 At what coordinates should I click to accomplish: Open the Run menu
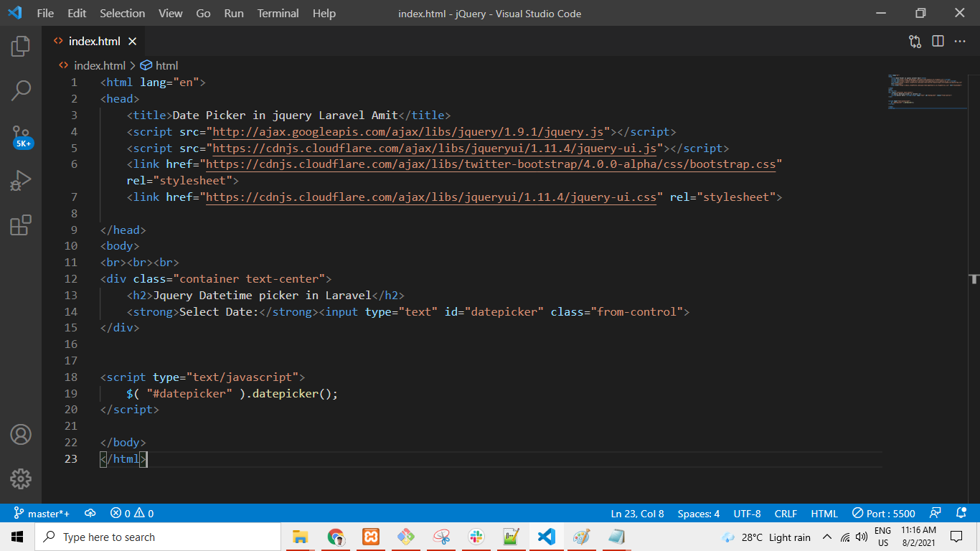point(234,14)
